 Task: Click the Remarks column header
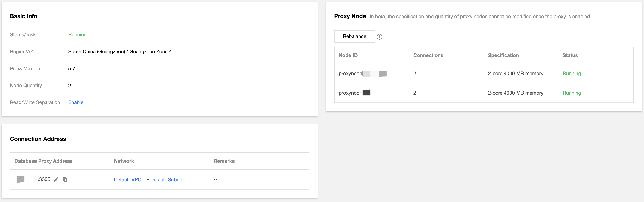224,161
